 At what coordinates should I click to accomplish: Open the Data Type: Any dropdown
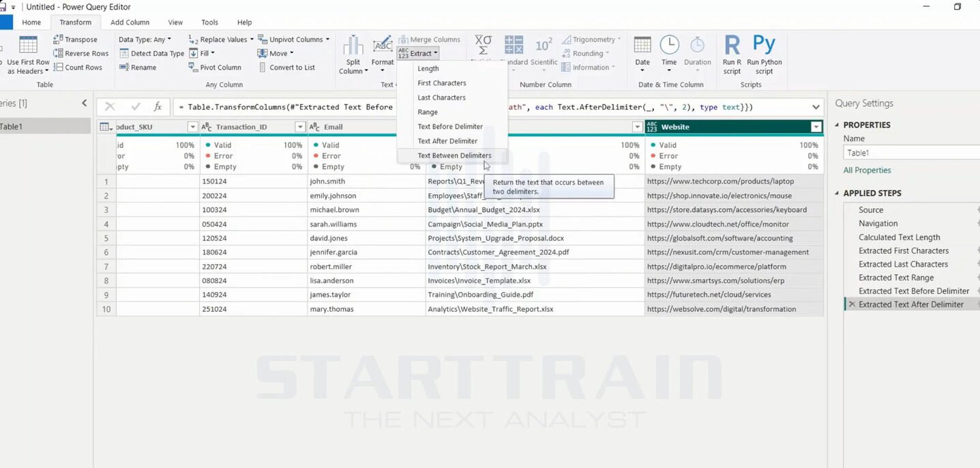point(145,40)
